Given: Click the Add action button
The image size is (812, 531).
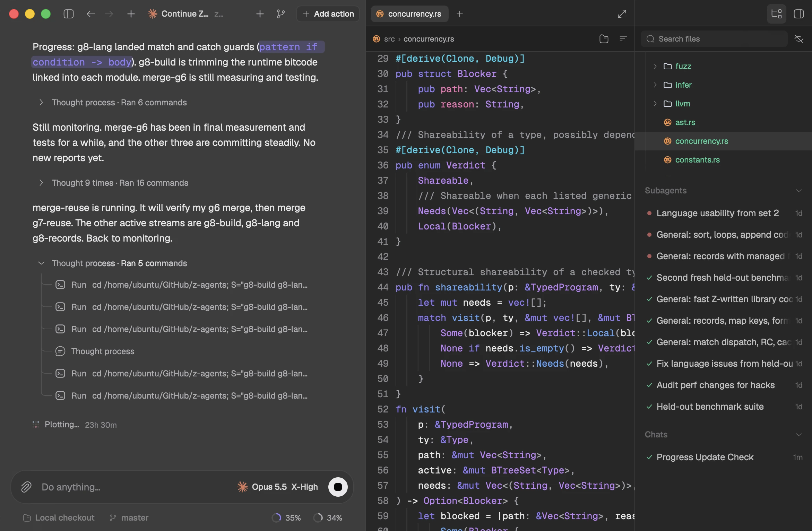Looking at the screenshot, I should 328,14.
